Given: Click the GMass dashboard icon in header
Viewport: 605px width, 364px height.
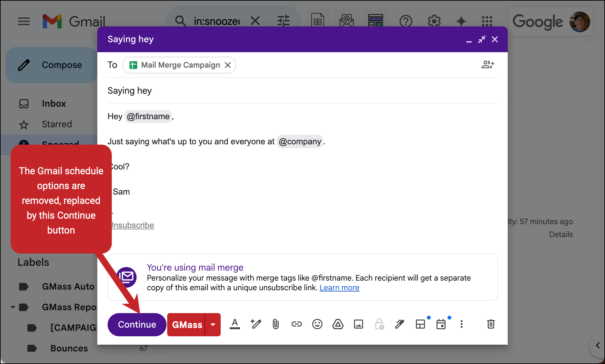Looking at the screenshot, I should point(376,20).
